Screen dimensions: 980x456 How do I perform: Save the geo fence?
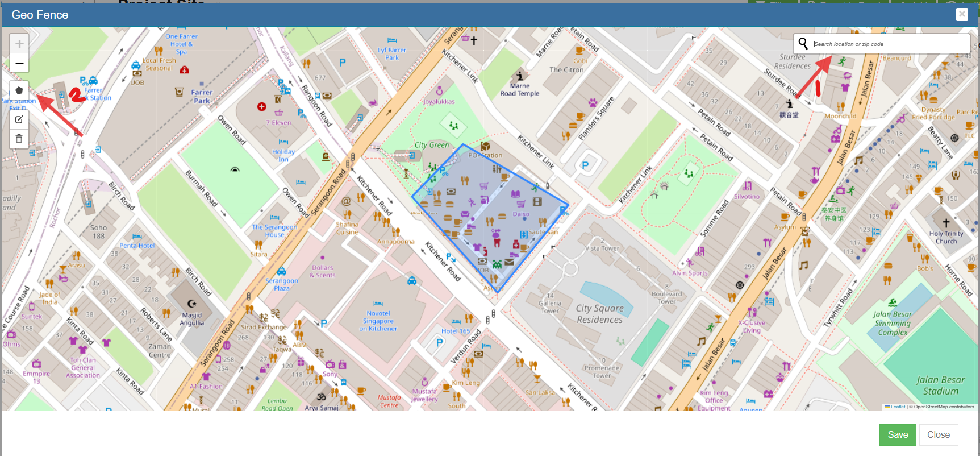[898, 435]
